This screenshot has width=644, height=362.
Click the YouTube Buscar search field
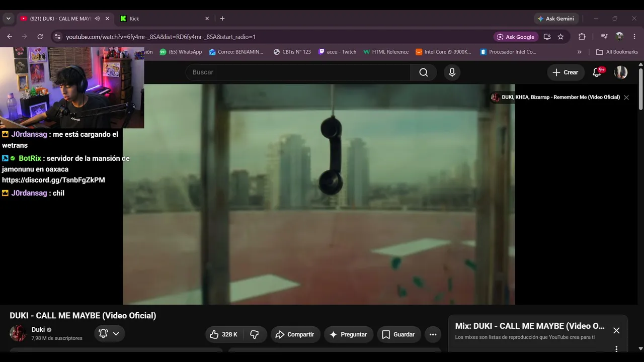coord(298,72)
